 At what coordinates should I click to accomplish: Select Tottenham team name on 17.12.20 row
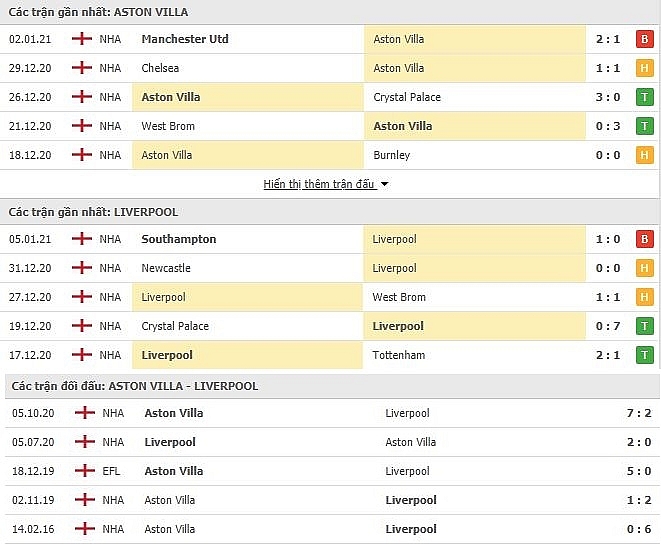click(x=399, y=355)
